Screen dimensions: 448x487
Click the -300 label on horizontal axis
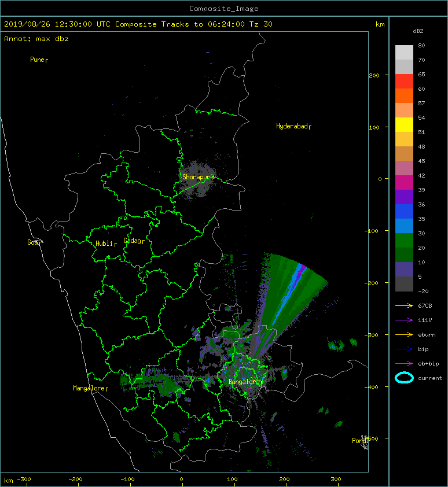click(x=24, y=479)
